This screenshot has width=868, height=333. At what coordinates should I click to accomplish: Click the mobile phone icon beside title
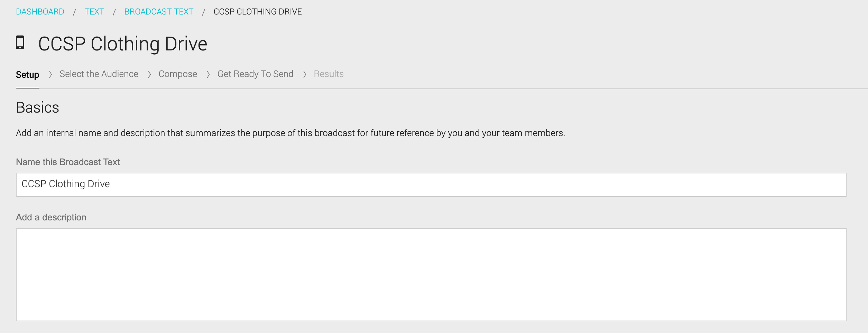click(x=20, y=42)
